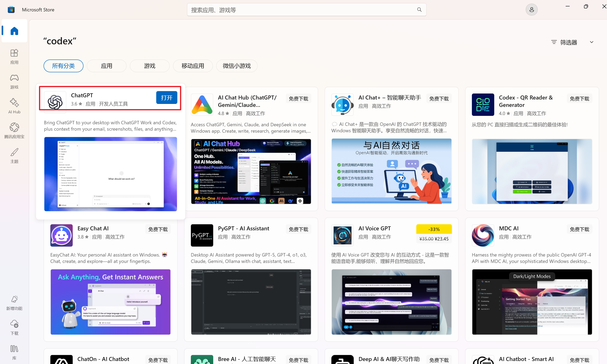Viewport: 607px width, 364px height.
Task: Expand the 筛选器 filter dropdown
Action: click(x=572, y=42)
